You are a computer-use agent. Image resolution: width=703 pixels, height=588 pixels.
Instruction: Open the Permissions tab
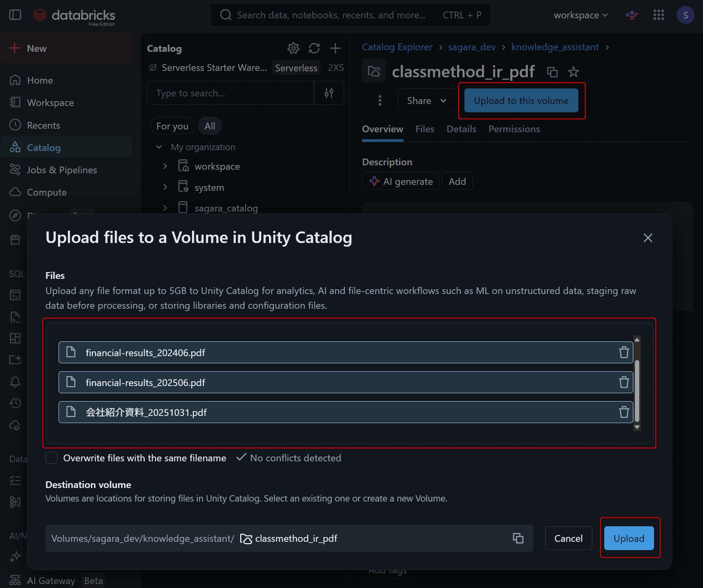tap(514, 129)
